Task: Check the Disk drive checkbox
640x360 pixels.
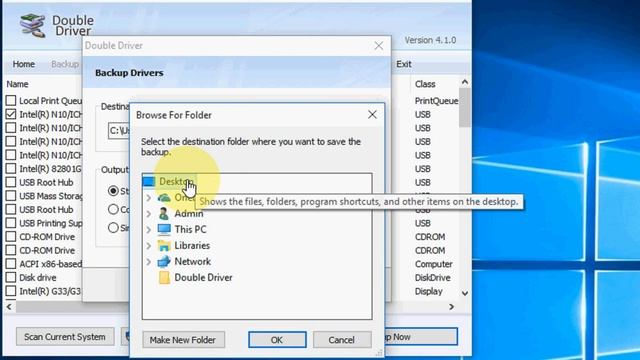Action: [11, 278]
